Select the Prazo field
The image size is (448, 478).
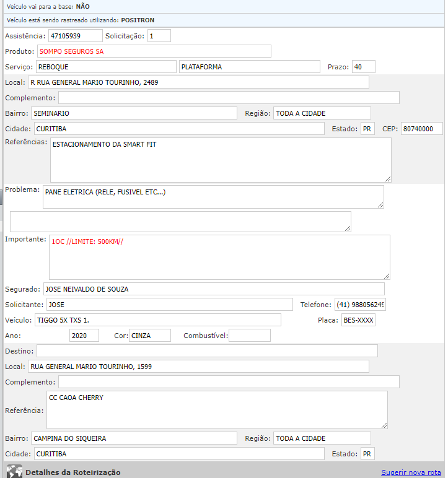coord(363,67)
